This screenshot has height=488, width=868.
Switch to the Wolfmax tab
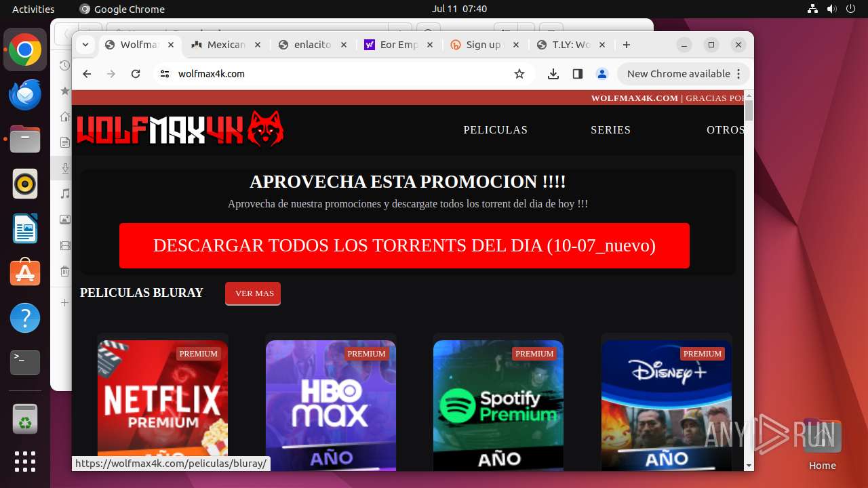pyautogui.click(x=139, y=45)
